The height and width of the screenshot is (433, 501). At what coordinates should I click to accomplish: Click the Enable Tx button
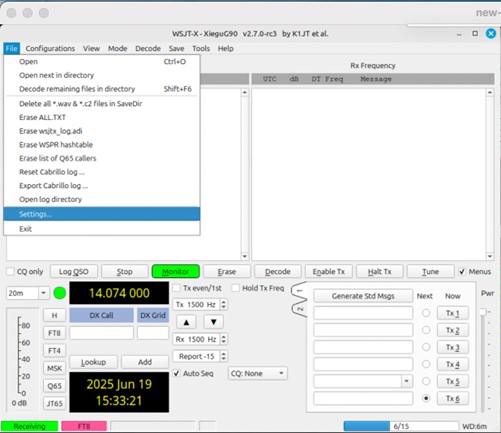click(x=329, y=272)
